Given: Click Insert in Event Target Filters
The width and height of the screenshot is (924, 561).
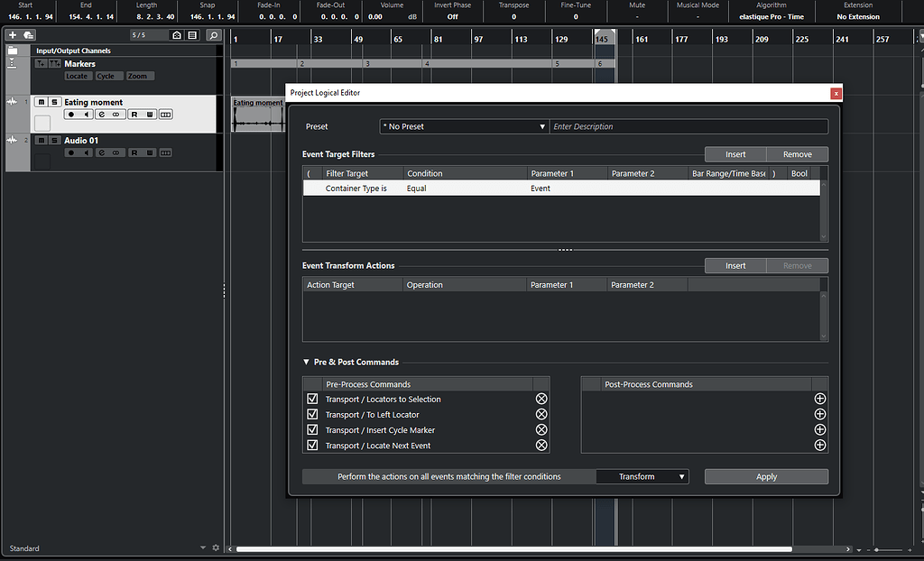Looking at the screenshot, I should click(x=735, y=154).
